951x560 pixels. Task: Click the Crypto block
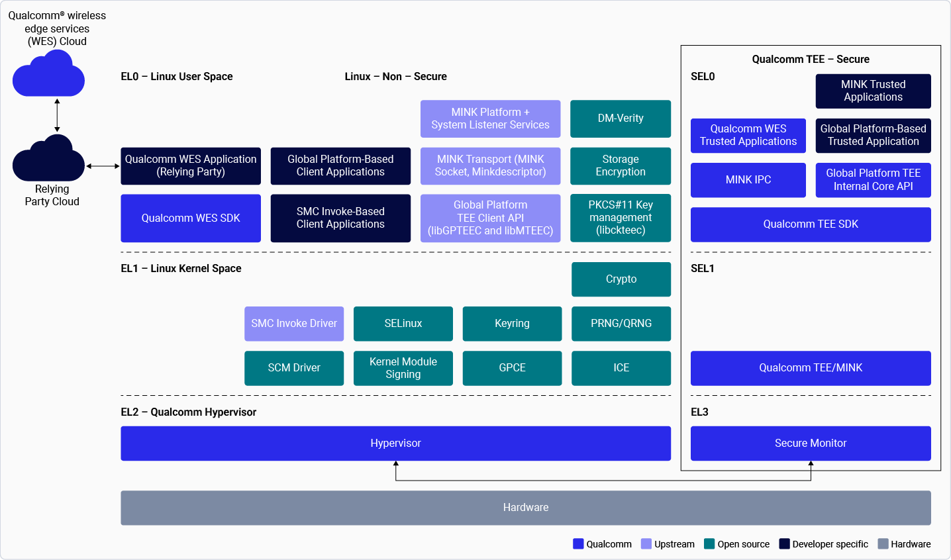(621, 279)
